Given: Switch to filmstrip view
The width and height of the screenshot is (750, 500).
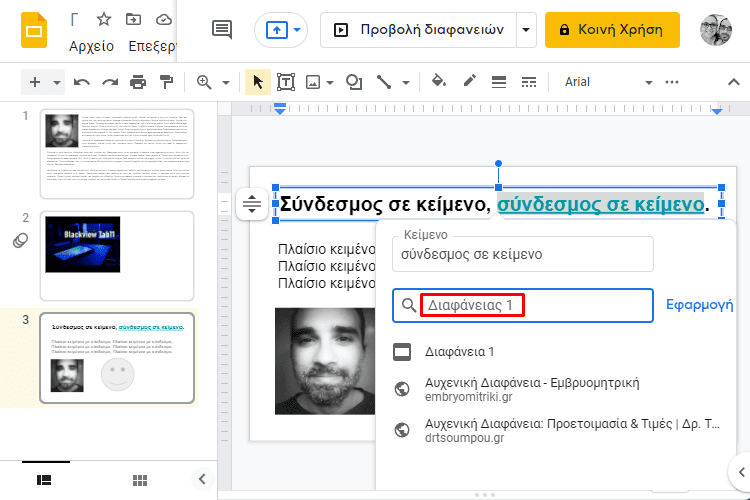Looking at the screenshot, I should point(44,480).
